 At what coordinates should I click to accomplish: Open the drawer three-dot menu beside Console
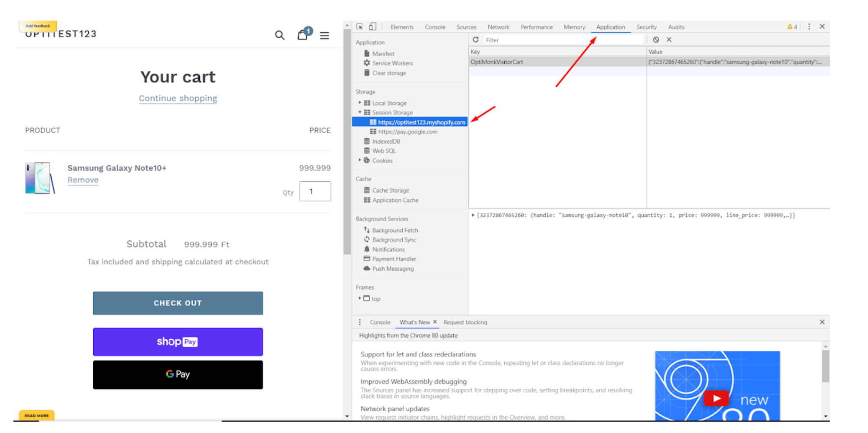pyautogui.click(x=360, y=322)
